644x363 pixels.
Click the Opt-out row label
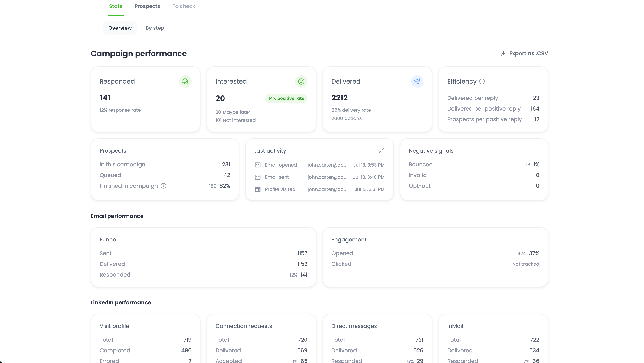pos(420,186)
